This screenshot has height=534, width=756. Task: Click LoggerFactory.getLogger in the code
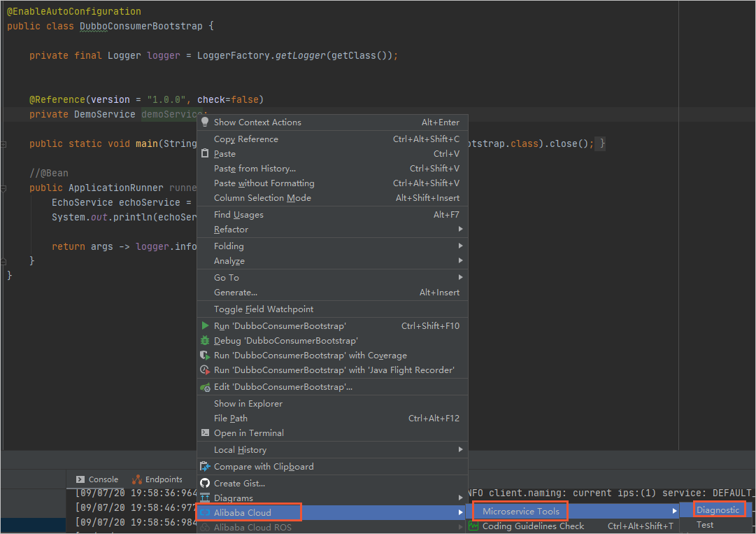click(262, 55)
